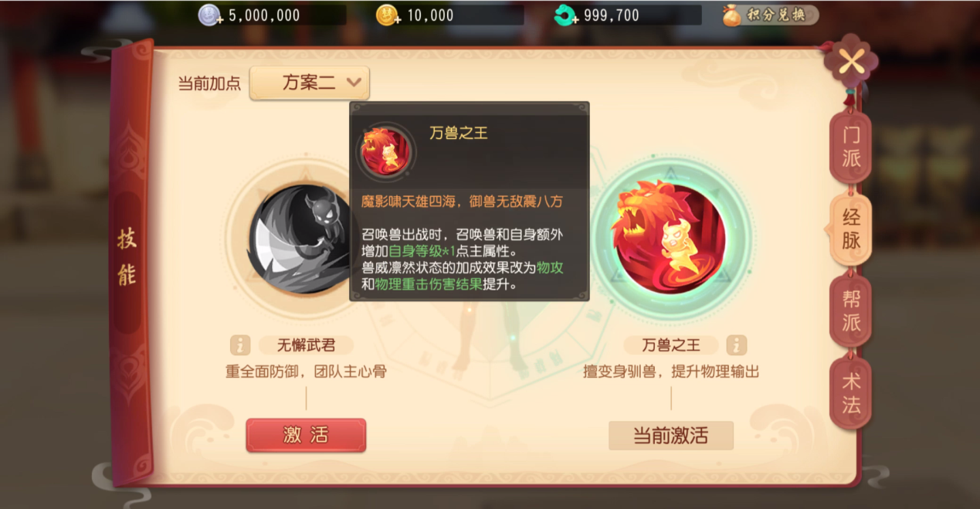This screenshot has width=980, height=509.
Task: Open the 术法 tab
Action: [851, 392]
